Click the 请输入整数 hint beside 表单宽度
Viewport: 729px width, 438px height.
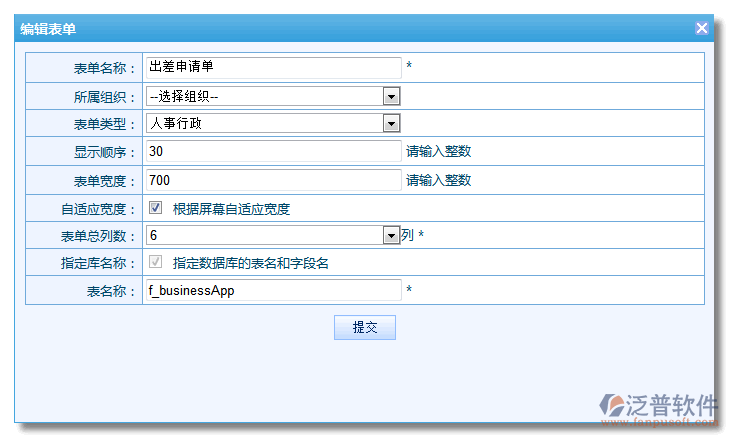pyautogui.click(x=438, y=180)
